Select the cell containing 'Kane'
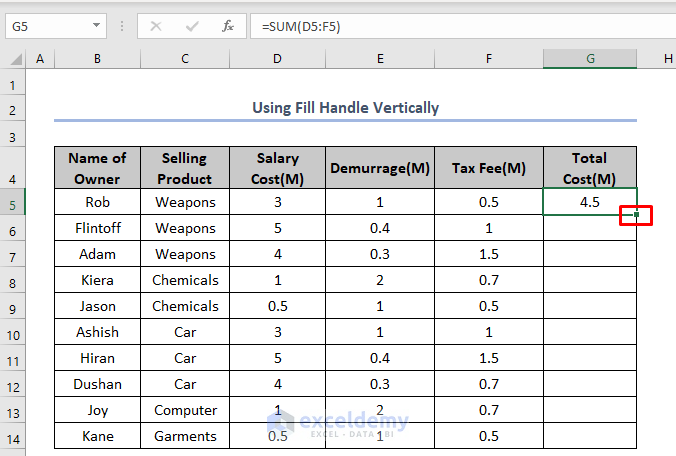The image size is (676, 456). click(x=97, y=436)
